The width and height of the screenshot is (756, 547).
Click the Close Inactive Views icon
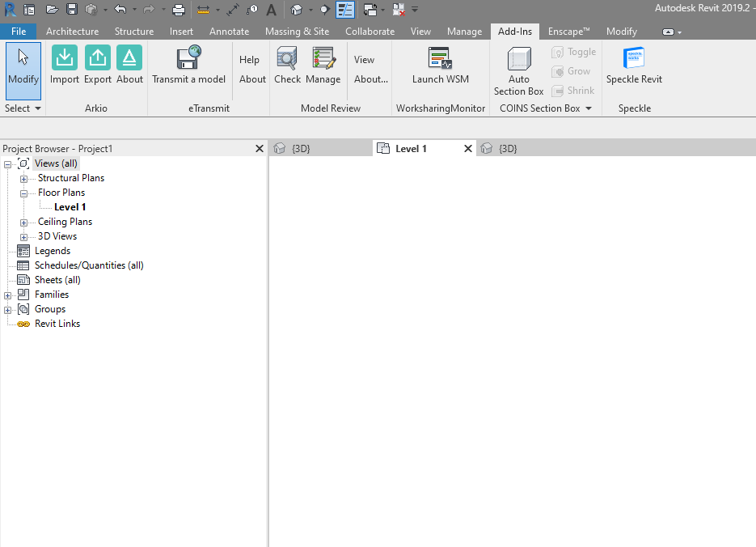tap(399, 9)
